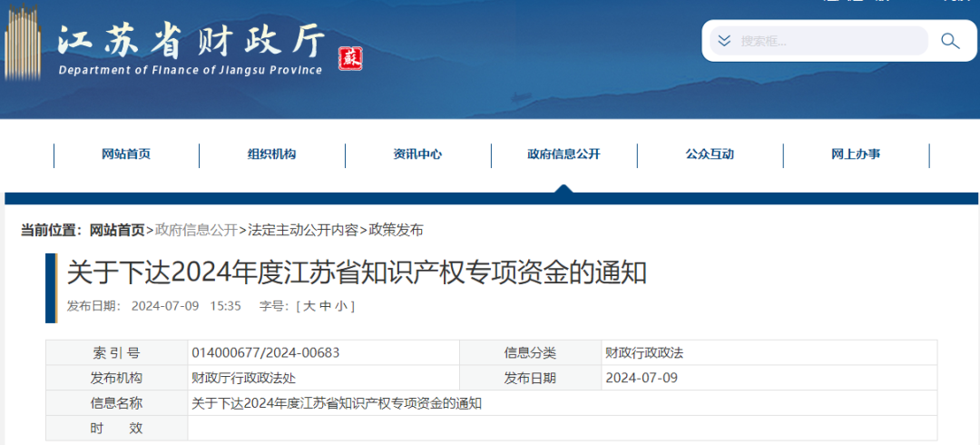Open the 网上办事 navigation menu item
This screenshot has width=980, height=445.
coord(856,154)
